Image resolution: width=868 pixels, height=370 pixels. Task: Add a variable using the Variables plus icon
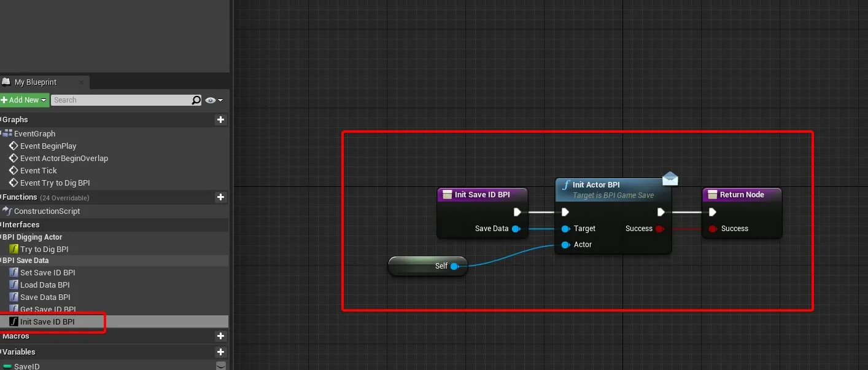(221, 352)
